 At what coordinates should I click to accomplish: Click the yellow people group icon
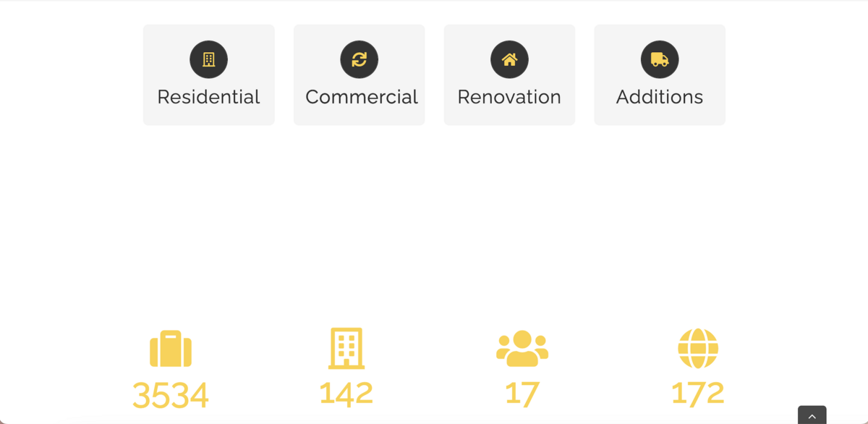click(522, 349)
